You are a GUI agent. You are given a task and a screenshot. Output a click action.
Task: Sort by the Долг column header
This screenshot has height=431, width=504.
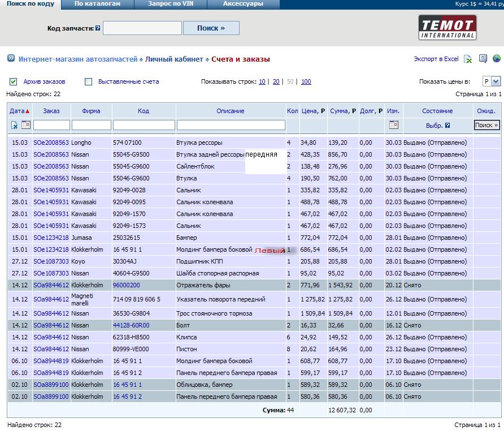click(371, 111)
